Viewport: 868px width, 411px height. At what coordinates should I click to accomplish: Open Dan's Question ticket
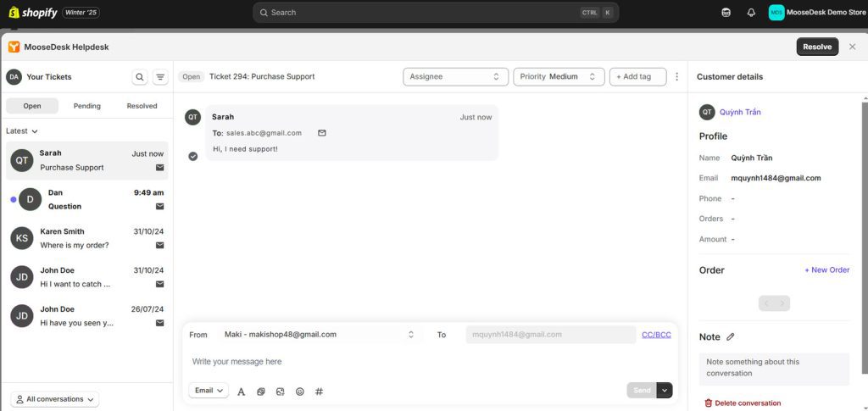(87, 199)
